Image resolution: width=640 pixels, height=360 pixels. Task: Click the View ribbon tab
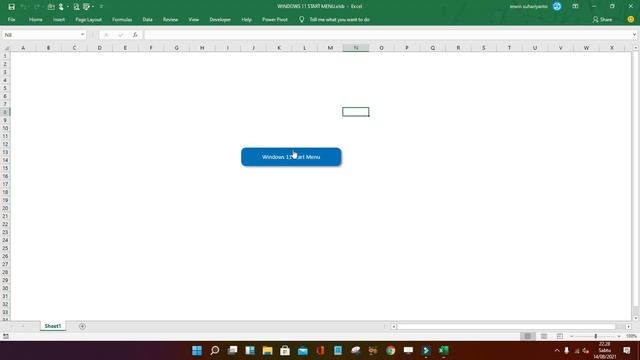tap(193, 19)
